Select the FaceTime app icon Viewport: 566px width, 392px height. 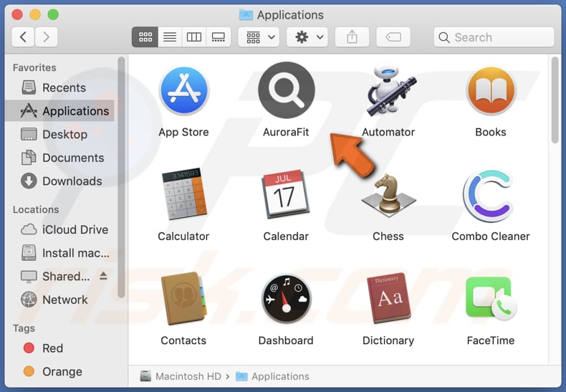coord(491,298)
